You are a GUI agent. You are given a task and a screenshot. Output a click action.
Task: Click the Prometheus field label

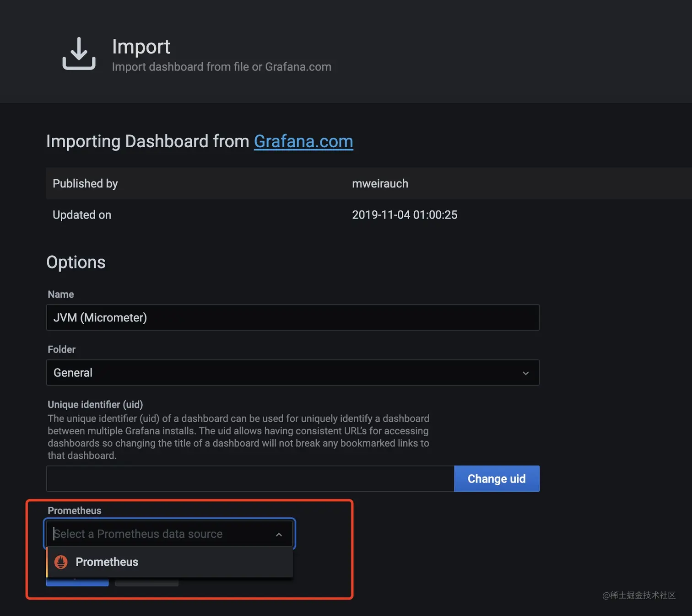(75, 510)
